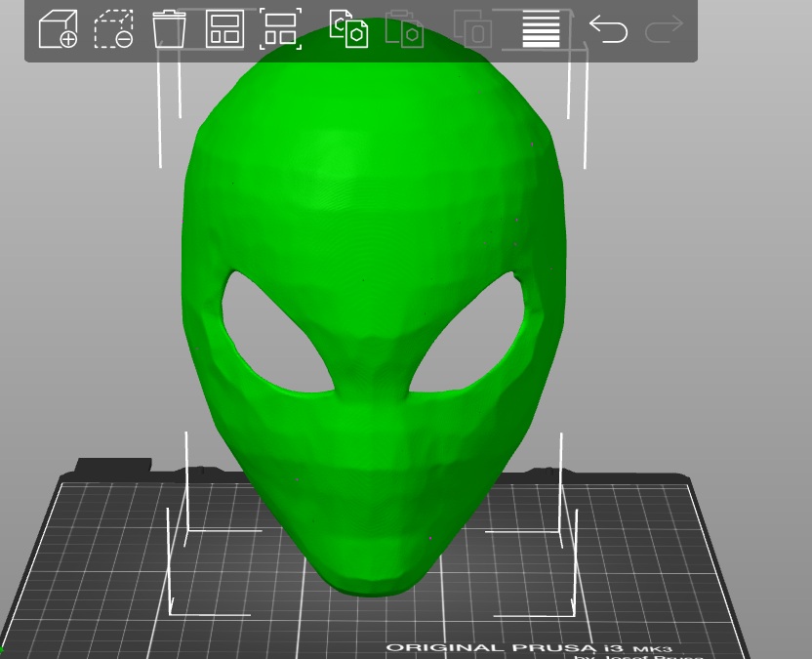This screenshot has width=812, height=659.
Task: Click the Arrange objects icon
Action: point(224,29)
